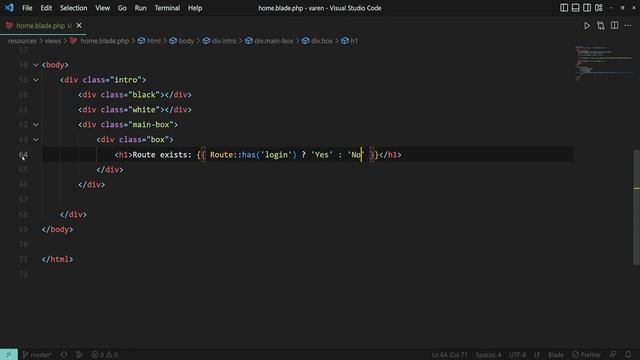Open the remote window status icon
The height and width of the screenshot is (360, 640).
point(9,354)
